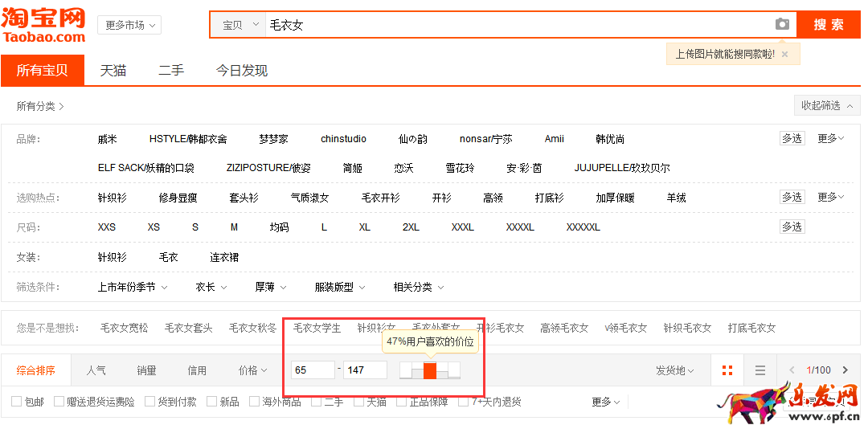The height and width of the screenshot is (433, 868).
Task: Switch to list view icon
Action: click(760, 370)
